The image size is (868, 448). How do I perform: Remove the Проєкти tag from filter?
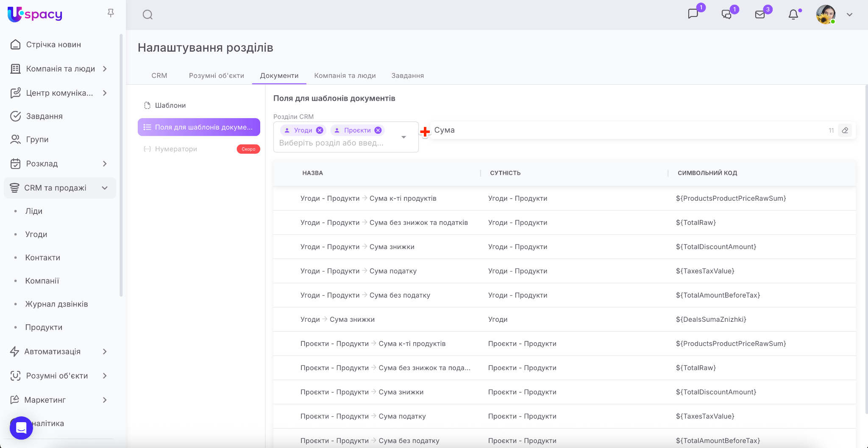point(378,130)
